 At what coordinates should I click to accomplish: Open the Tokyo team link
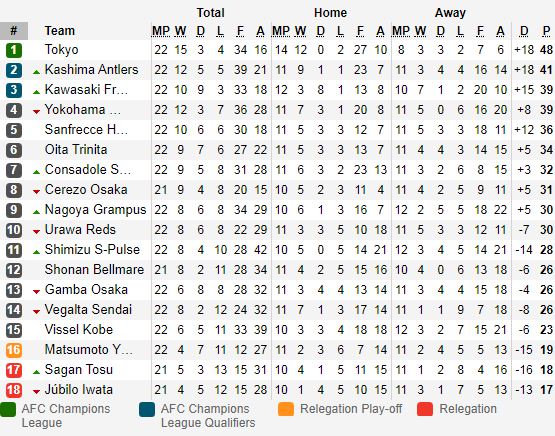61,50
